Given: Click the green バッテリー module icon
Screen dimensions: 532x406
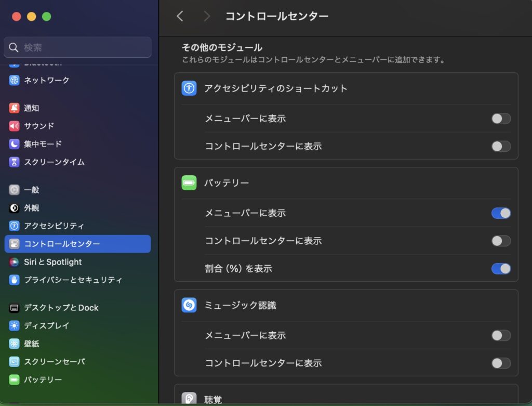Looking at the screenshot, I should [x=189, y=183].
